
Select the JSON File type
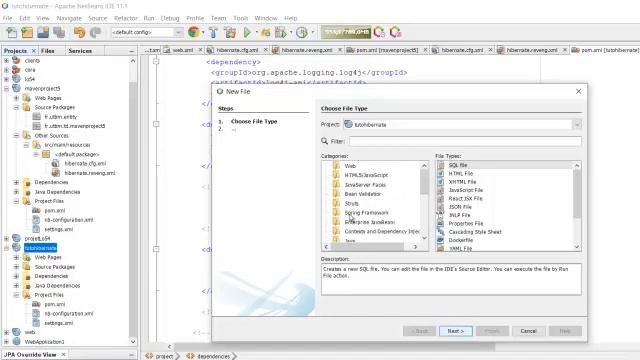[460, 207]
